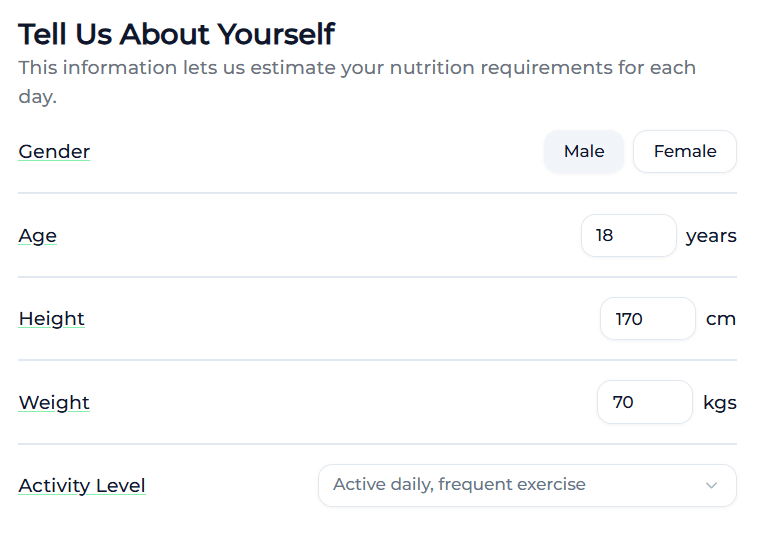Click the underlined Activity Level label
Image resolution: width=784 pixels, height=540 pixels.
[82, 486]
